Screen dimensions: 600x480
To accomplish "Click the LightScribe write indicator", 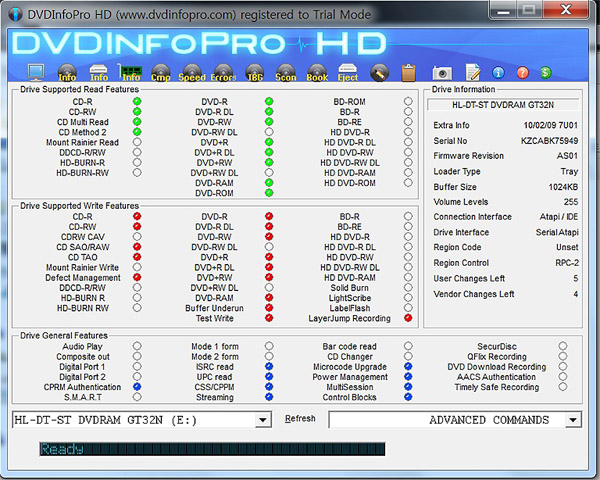I will [408, 297].
